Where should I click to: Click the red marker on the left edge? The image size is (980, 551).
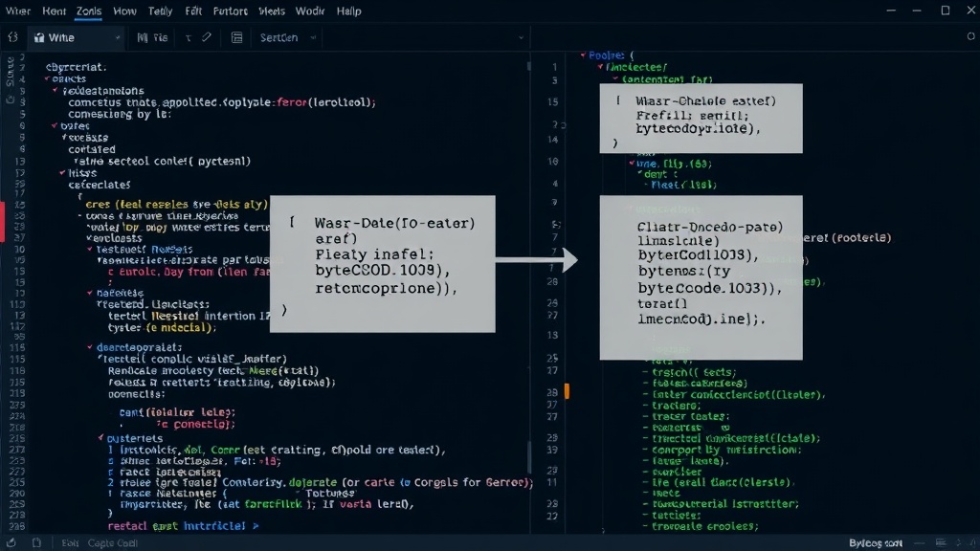click(x=3, y=222)
